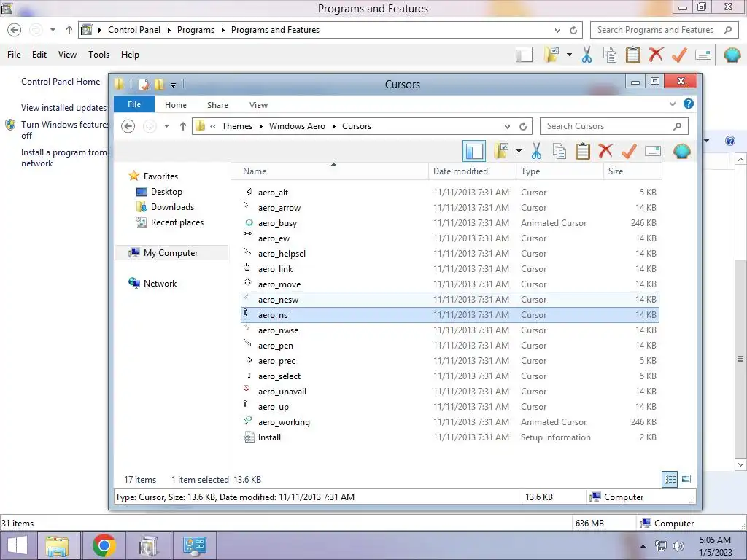747x560 pixels.
Task: Open the Home ribbon tab
Action: click(x=176, y=105)
